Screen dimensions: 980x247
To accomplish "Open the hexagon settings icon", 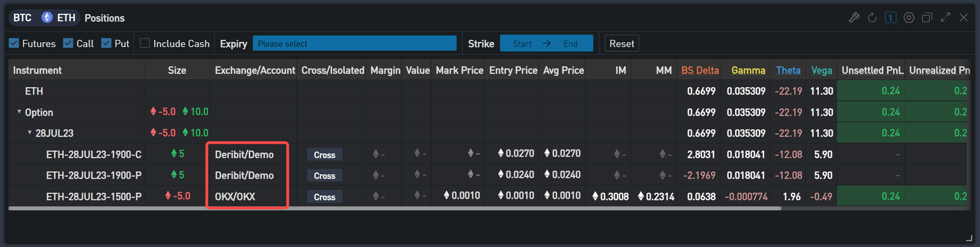I will (x=909, y=18).
